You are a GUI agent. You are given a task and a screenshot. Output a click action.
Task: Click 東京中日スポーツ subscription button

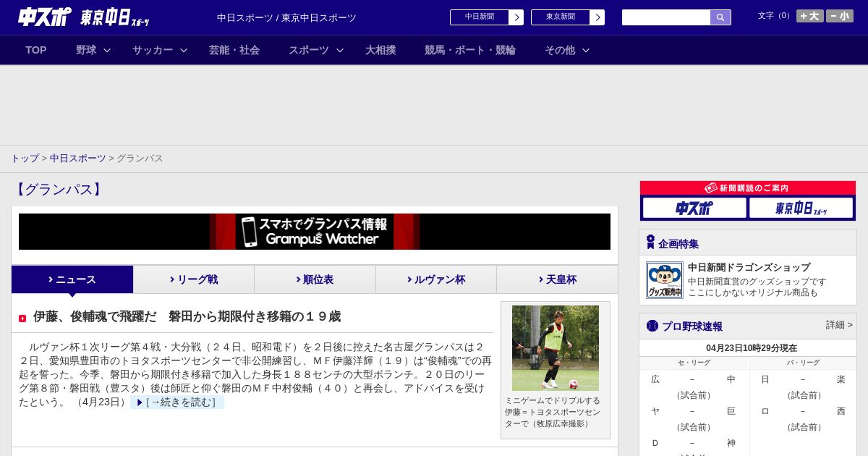pyautogui.click(x=801, y=208)
